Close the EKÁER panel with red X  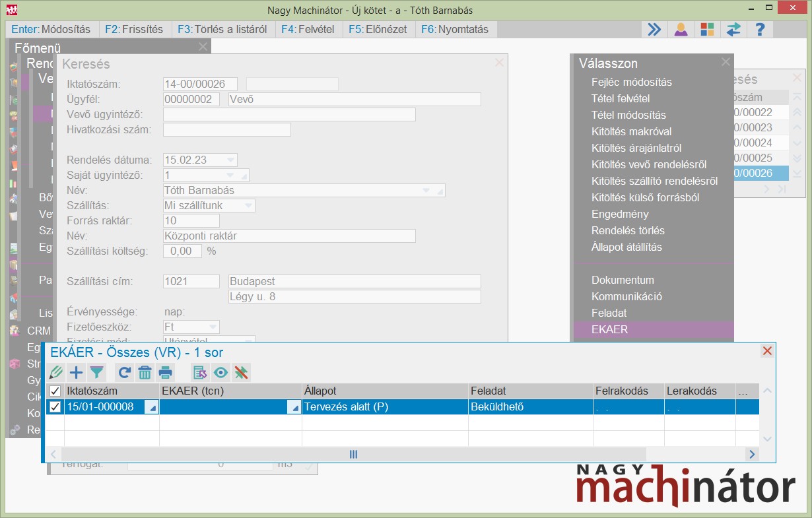click(x=767, y=351)
